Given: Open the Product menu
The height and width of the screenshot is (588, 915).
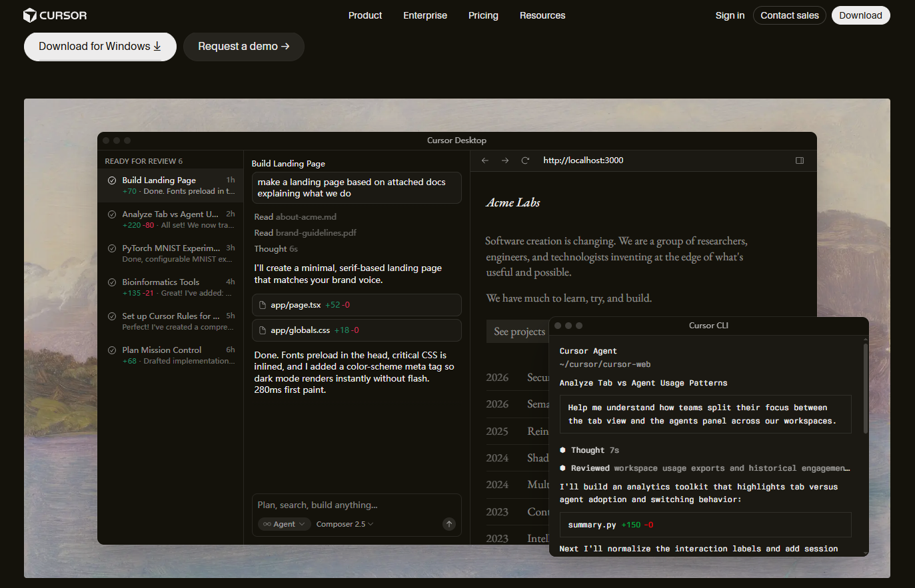Looking at the screenshot, I should [x=365, y=15].
